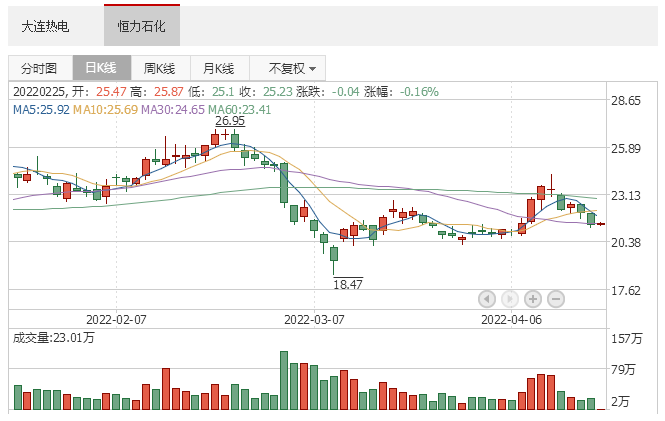Click the MA30:24.65 indicator label
This screenshot has height=421, width=665.
(x=173, y=110)
